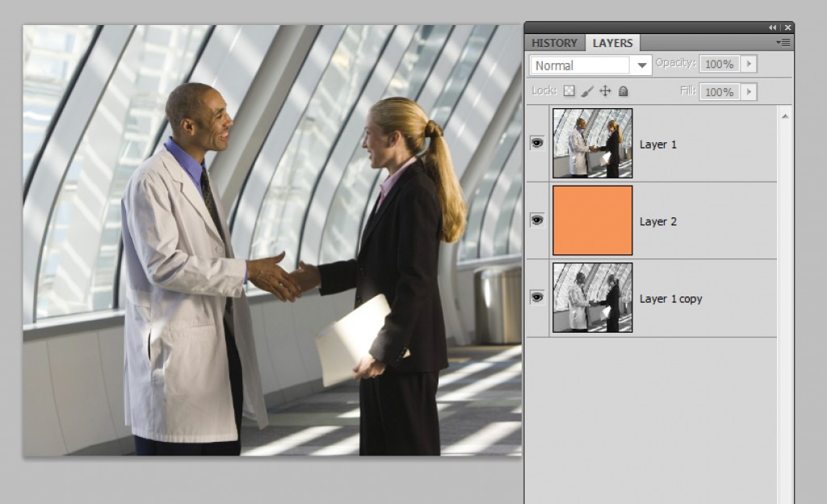
Task: Lock all properties with the padlock icon
Action: click(x=622, y=91)
